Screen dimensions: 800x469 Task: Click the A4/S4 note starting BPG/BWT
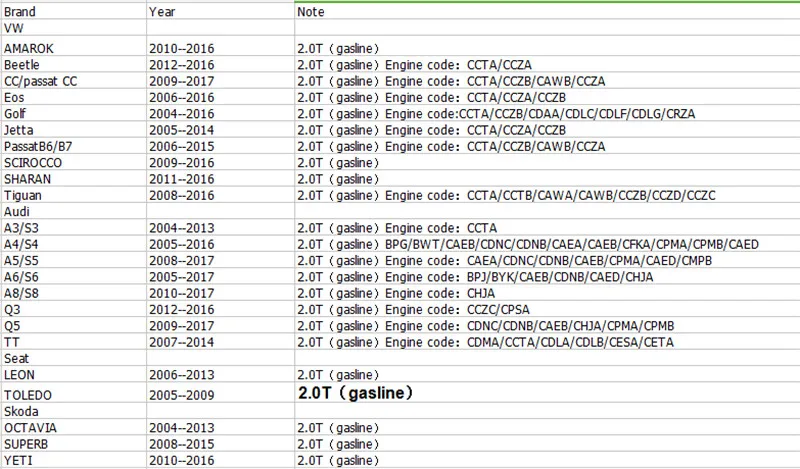tap(547, 244)
